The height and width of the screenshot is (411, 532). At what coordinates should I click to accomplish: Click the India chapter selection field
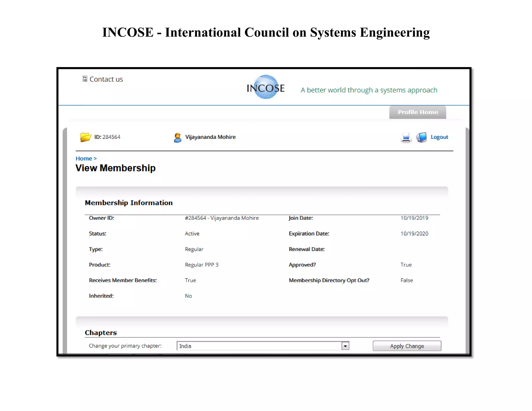[x=263, y=346]
